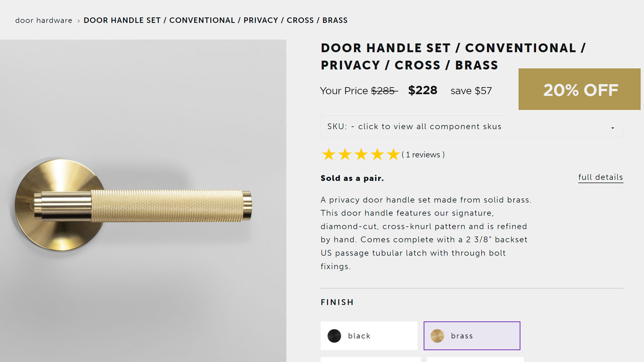Select the black finish option
The height and width of the screenshot is (362, 644).
[x=369, y=336]
